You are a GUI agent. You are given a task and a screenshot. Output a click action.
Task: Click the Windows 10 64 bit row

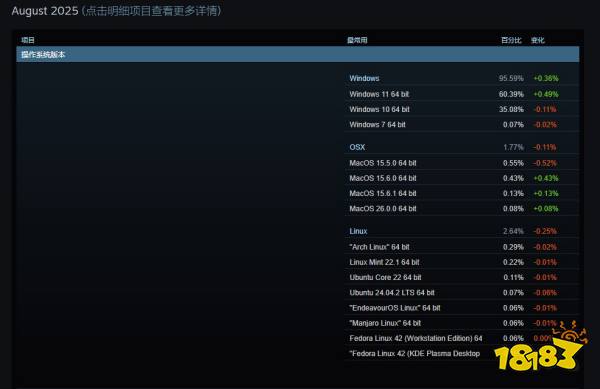[x=462, y=109]
